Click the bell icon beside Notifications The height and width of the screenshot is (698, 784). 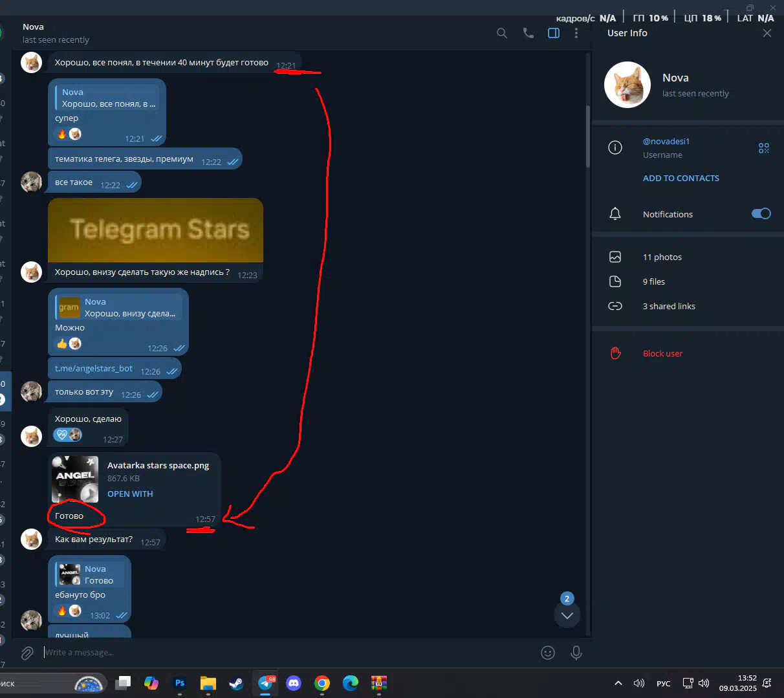pos(615,214)
